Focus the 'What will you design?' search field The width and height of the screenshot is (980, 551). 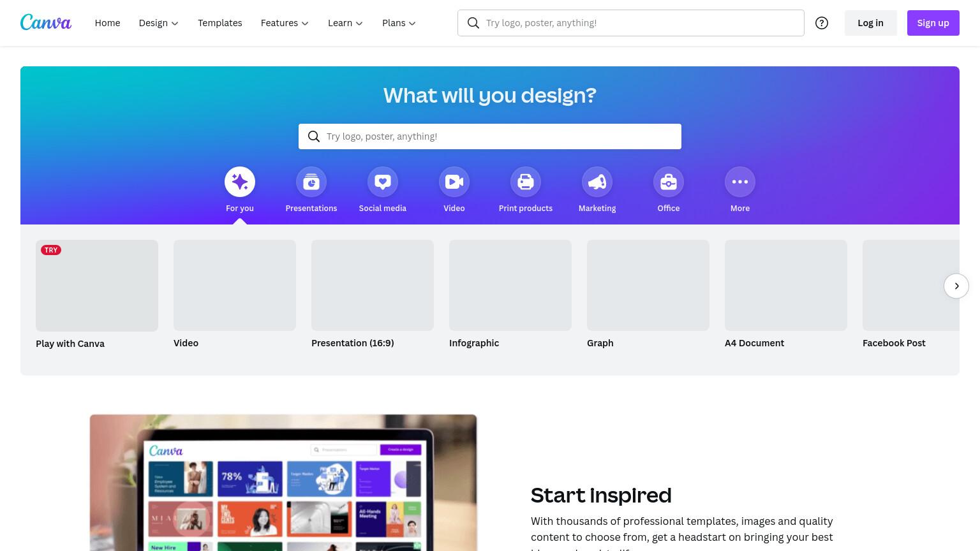(490, 136)
